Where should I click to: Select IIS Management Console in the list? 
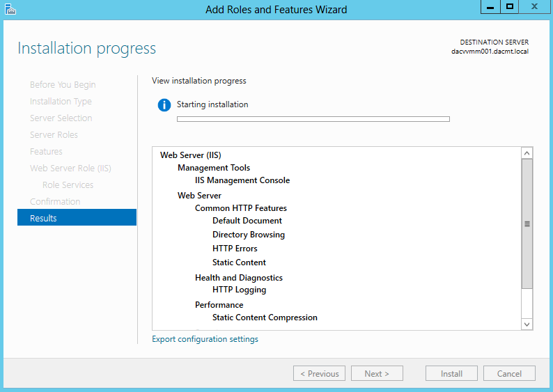(242, 180)
